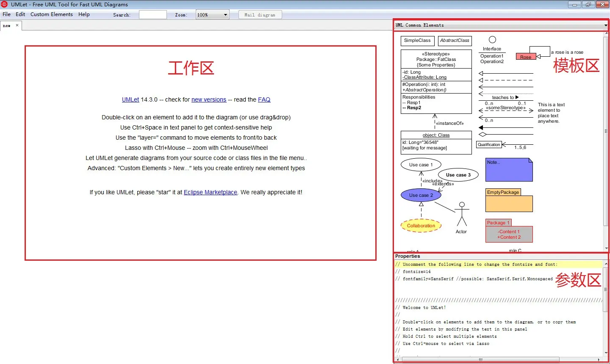Select the blue Note element
610x364 pixels.
(x=509, y=170)
